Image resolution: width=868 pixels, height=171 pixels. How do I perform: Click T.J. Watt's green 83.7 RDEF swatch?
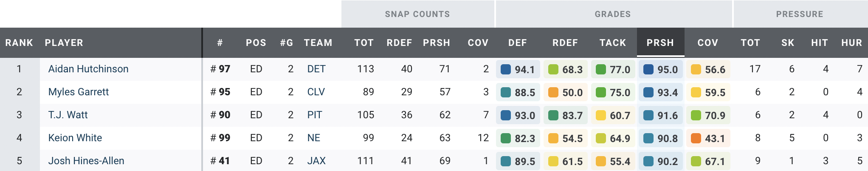tap(553, 115)
